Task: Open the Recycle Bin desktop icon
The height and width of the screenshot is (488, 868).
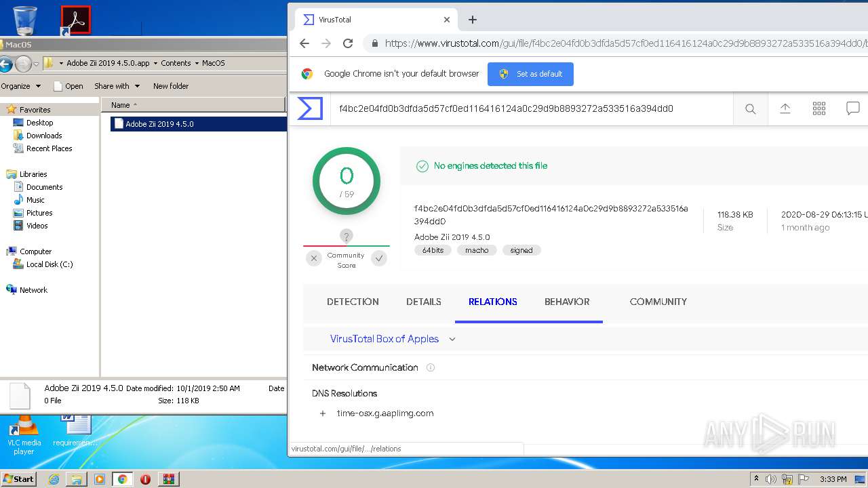Action: [24, 20]
